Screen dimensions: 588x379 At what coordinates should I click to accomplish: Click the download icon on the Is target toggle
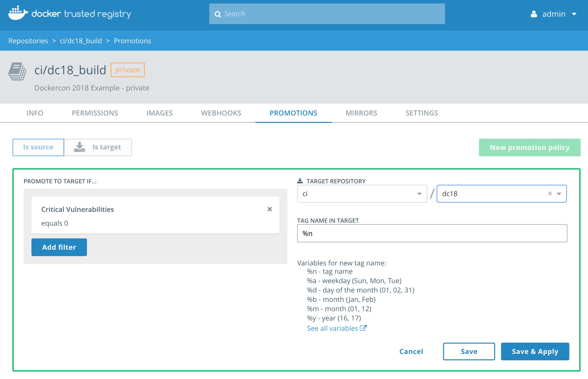(x=79, y=147)
